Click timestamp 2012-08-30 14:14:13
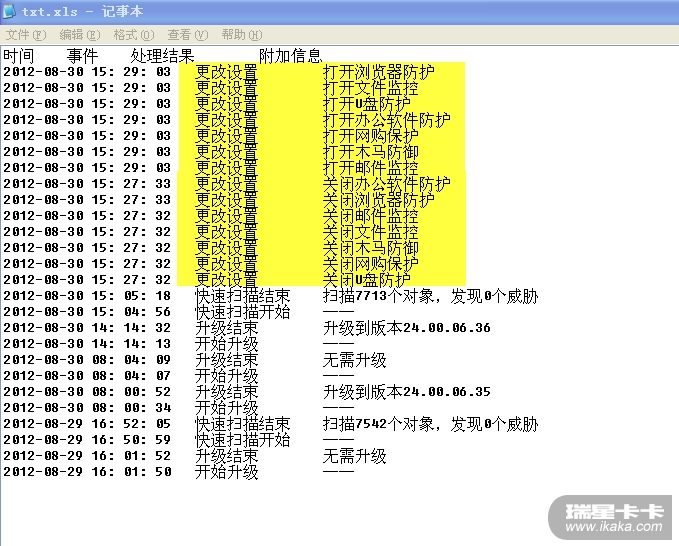This screenshot has width=679, height=546. (87, 344)
